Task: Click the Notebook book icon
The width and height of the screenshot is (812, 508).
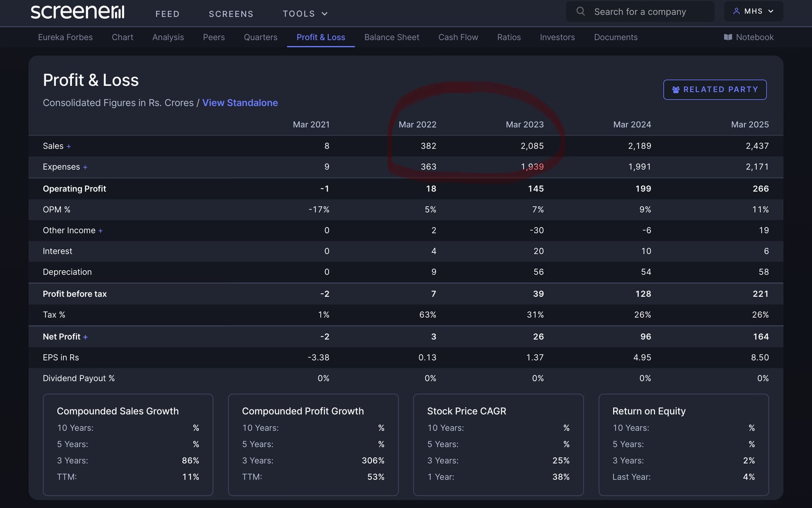Action: pyautogui.click(x=728, y=37)
